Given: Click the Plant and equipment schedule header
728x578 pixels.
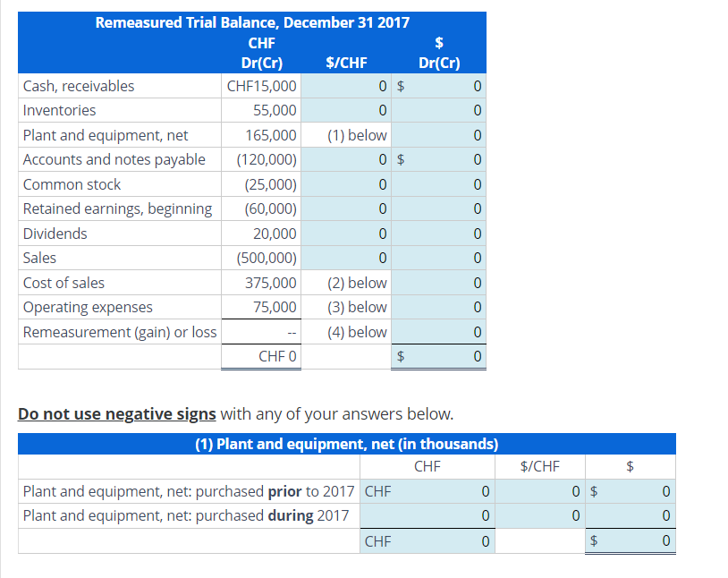Looking at the screenshot, I should (x=347, y=443).
